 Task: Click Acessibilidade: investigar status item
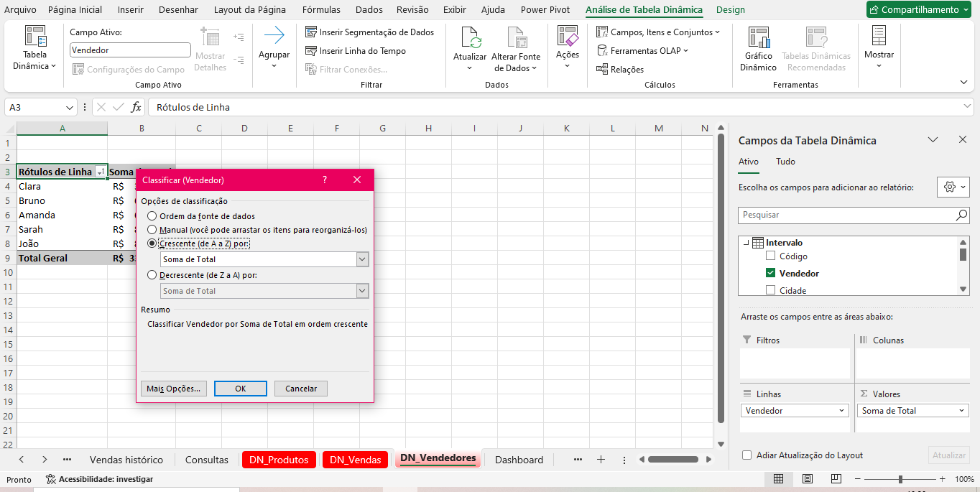pyautogui.click(x=100, y=479)
